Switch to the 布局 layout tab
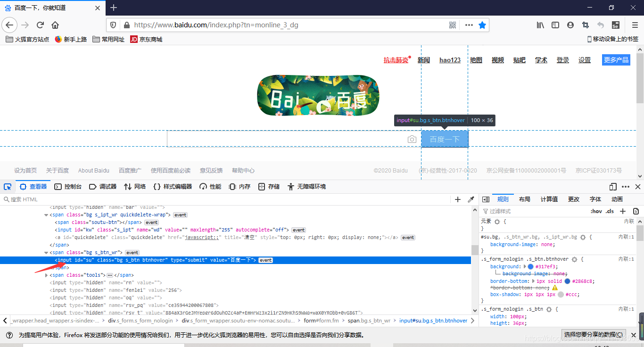Image resolution: width=644 pixels, height=347 pixels. point(524,199)
